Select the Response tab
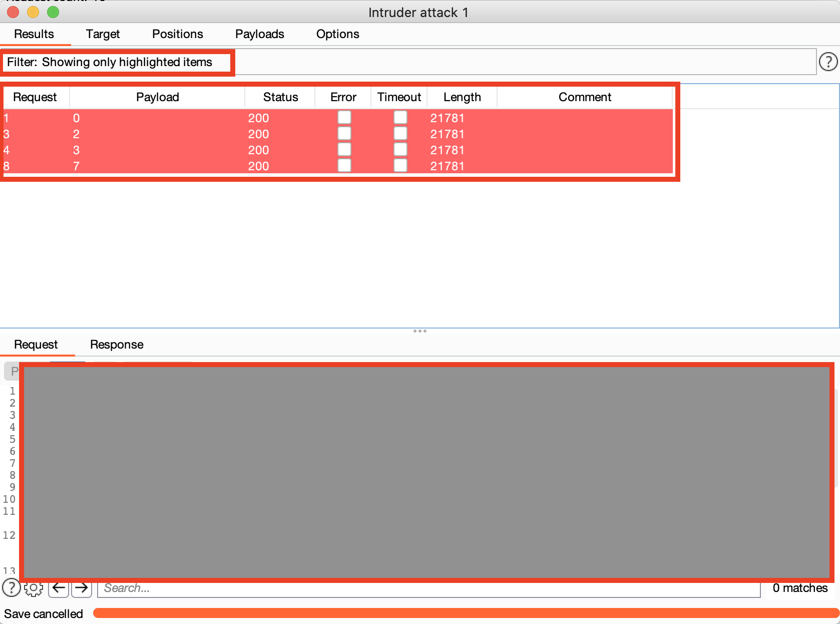This screenshot has height=624, width=840. 117,345
